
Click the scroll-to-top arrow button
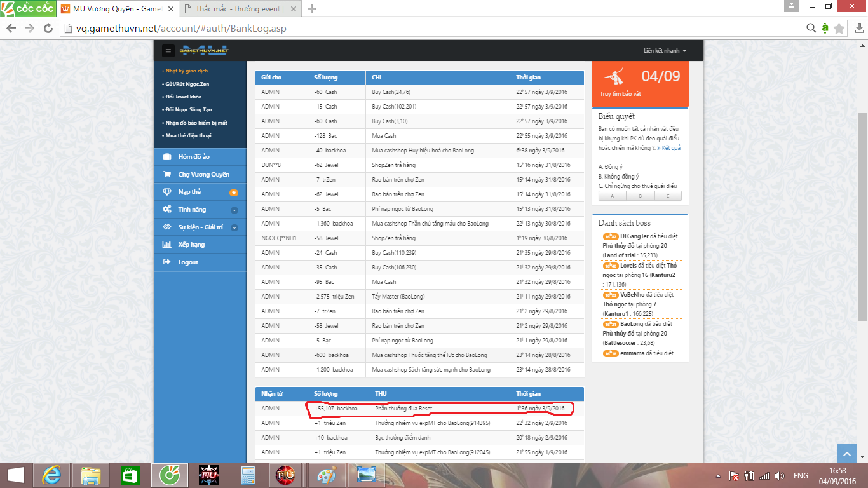[846, 454]
